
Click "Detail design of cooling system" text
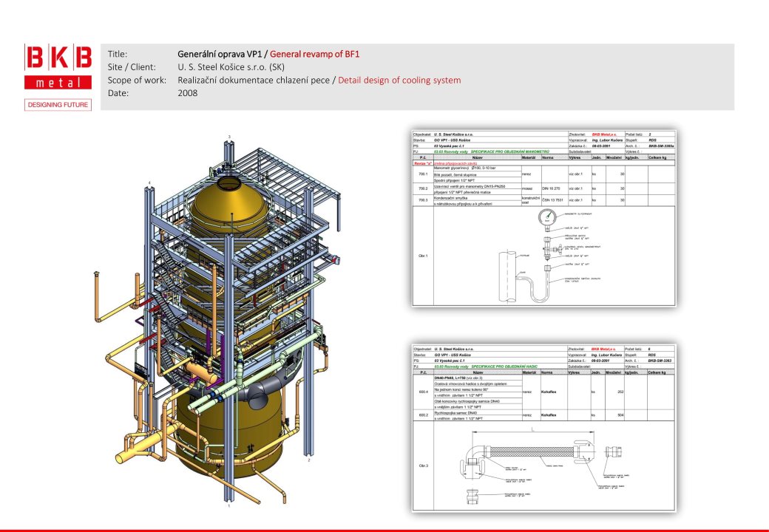399,80
